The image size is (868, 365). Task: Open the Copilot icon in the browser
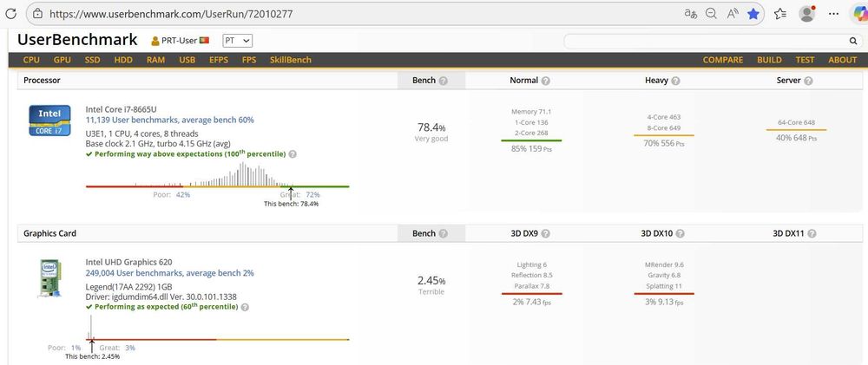(859, 14)
